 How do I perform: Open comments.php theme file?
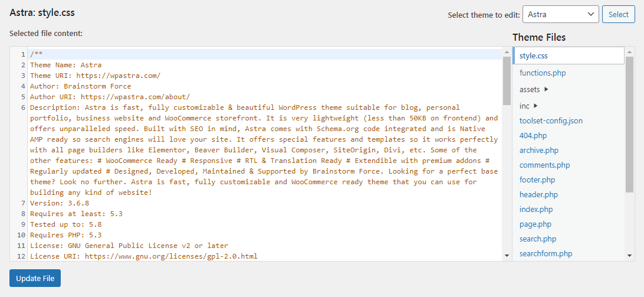pyautogui.click(x=544, y=165)
